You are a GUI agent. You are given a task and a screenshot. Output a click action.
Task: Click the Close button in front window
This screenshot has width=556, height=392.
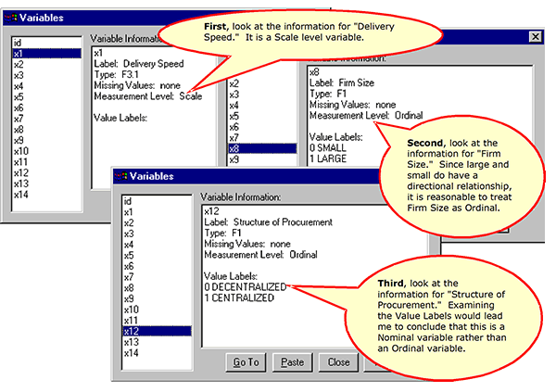pos(338,362)
